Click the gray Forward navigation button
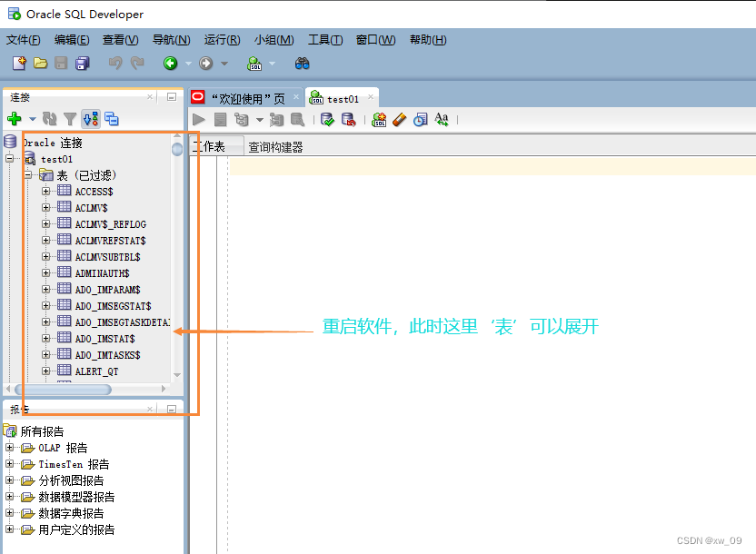The image size is (756, 554). coord(206,63)
